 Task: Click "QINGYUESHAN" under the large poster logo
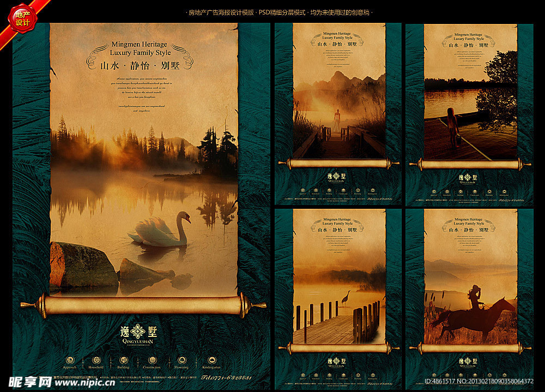point(138,341)
